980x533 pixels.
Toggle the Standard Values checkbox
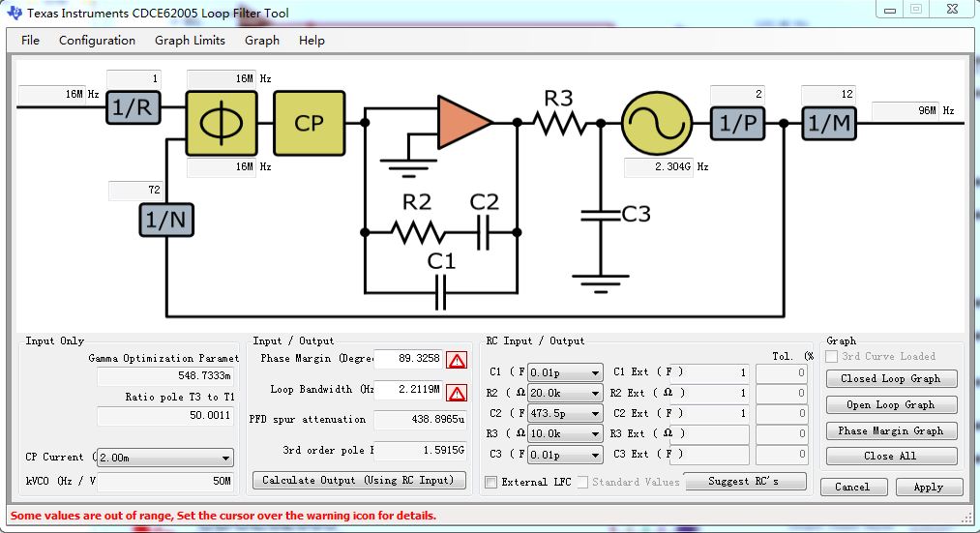click(x=582, y=483)
